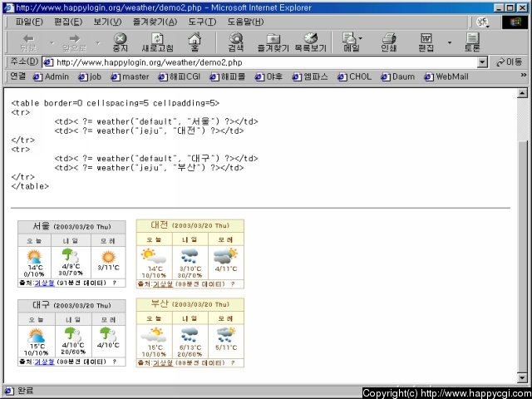Click the 이동 (Go) button
The width and height of the screenshot is (532, 399).
click(x=509, y=62)
